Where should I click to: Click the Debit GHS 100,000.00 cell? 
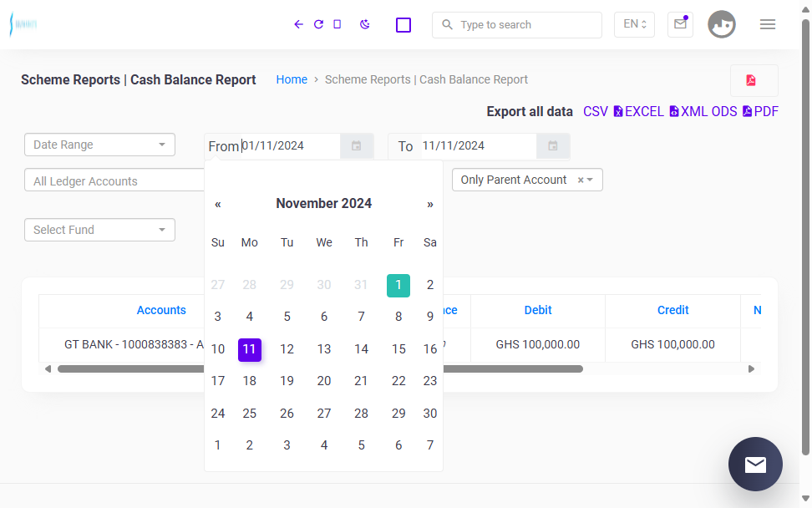(537, 345)
